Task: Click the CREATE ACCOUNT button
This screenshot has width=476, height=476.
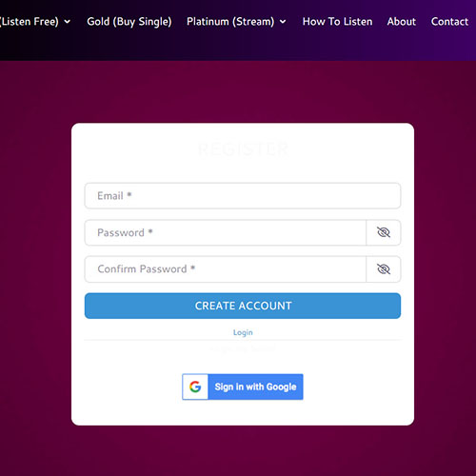Action: (243, 306)
